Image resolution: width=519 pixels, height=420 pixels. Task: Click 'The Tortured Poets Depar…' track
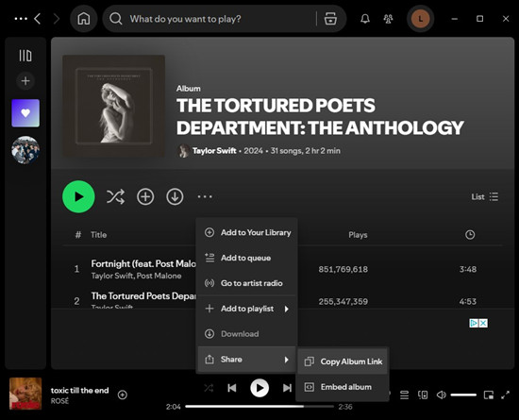[143, 295]
